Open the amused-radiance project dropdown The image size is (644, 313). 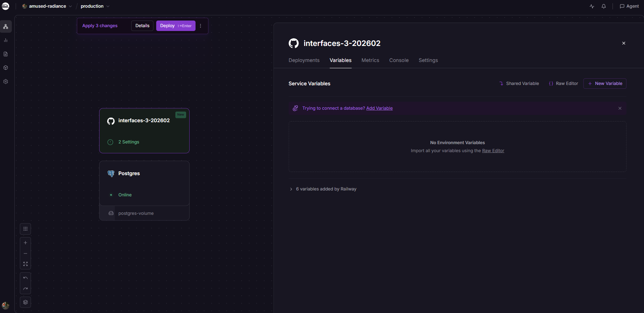pos(47,6)
